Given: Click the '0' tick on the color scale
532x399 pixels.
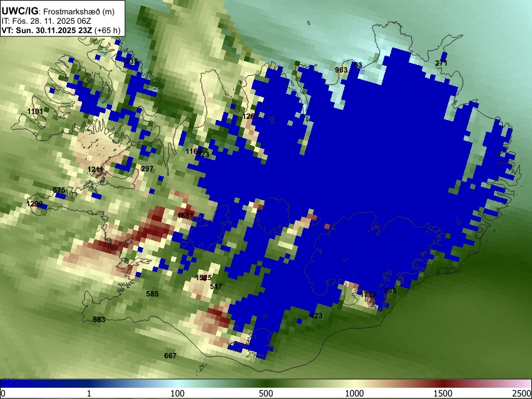Looking at the screenshot, I should pyautogui.click(x=3, y=393).
